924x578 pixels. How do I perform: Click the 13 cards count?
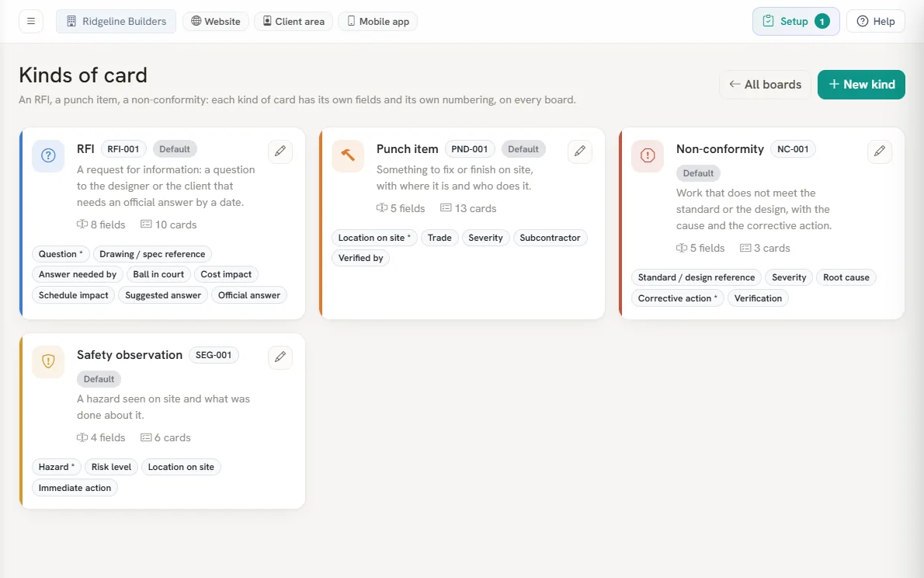(468, 208)
